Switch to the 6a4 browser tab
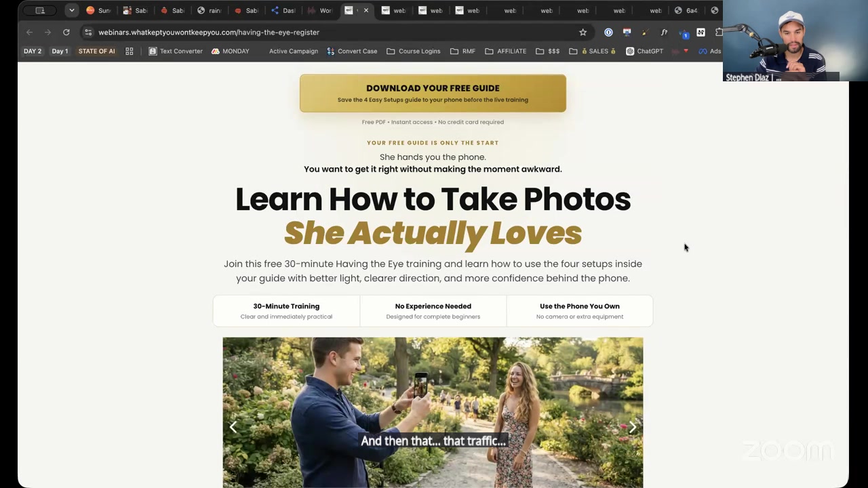Viewport: 868px width, 488px height. [686, 10]
